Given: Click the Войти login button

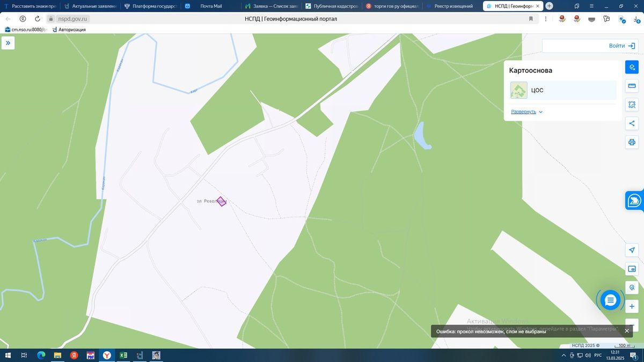Looking at the screenshot, I should point(623,46).
